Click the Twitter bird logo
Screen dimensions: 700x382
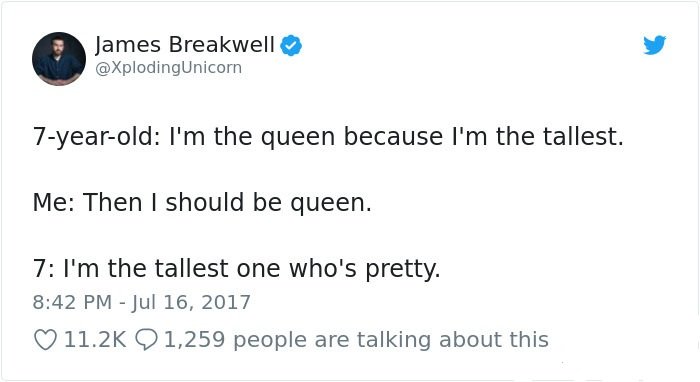pos(654,45)
